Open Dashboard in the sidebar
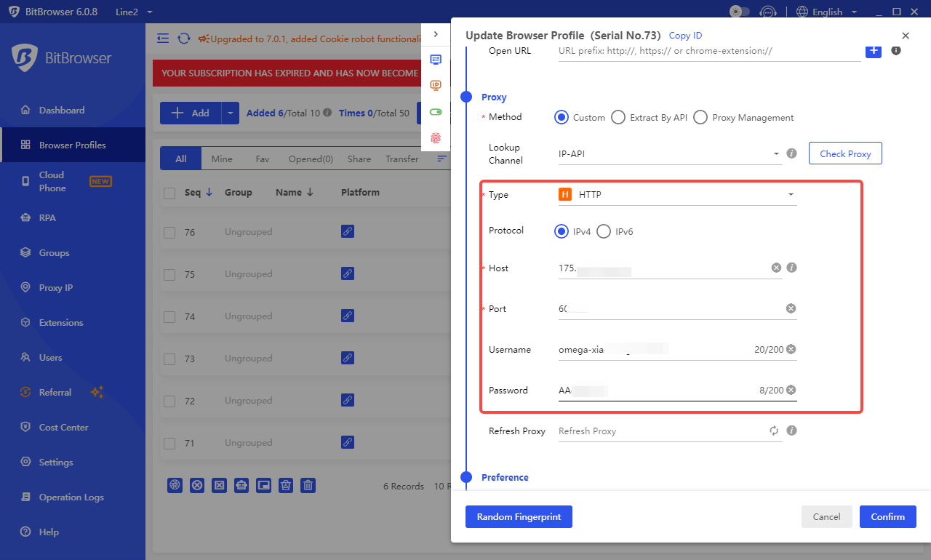This screenshot has width=931, height=560. pos(73,111)
